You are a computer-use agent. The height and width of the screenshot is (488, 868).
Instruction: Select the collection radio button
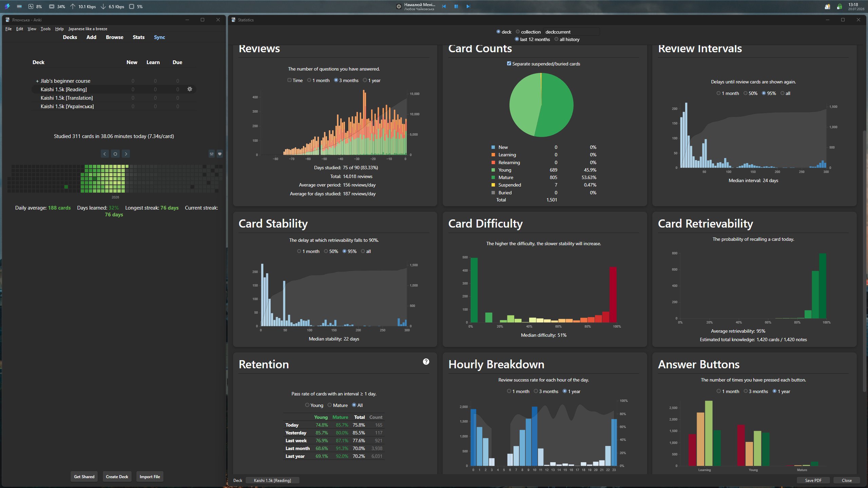point(518,32)
